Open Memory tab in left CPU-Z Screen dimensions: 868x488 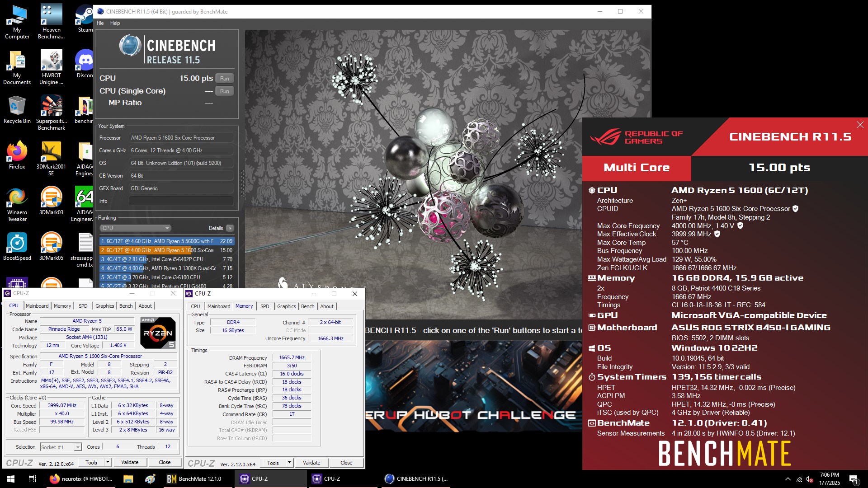coord(62,306)
